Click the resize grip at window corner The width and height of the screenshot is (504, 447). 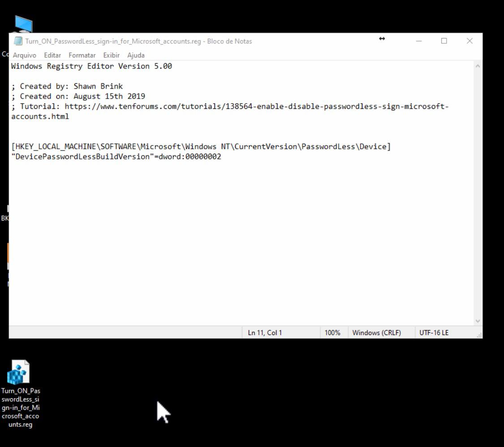tap(479, 335)
